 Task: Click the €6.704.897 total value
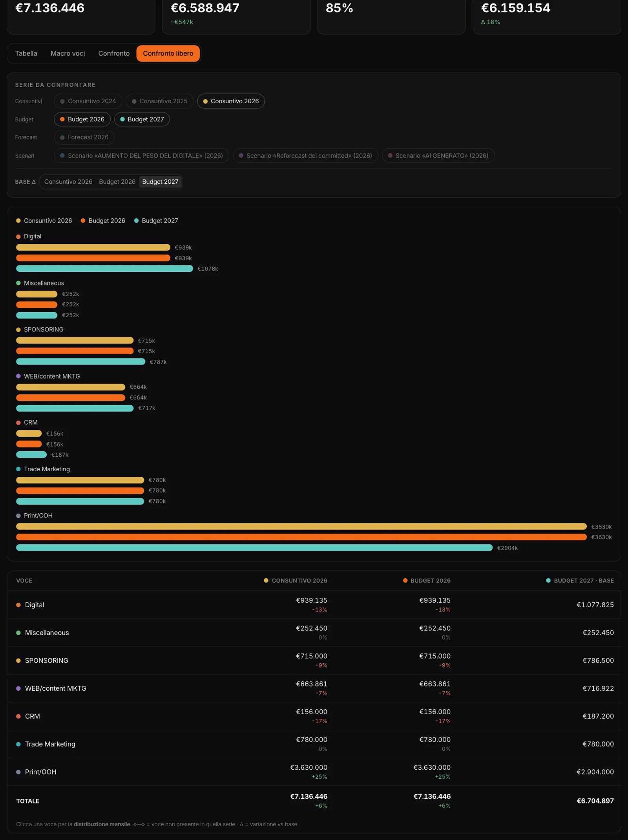(595, 801)
